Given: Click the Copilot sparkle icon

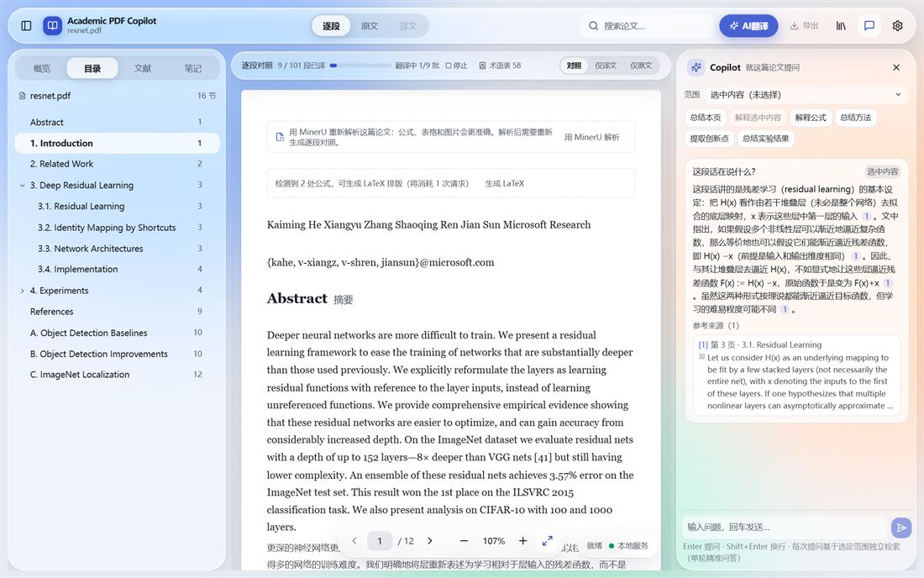Looking at the screenshot, I should 696,67.
